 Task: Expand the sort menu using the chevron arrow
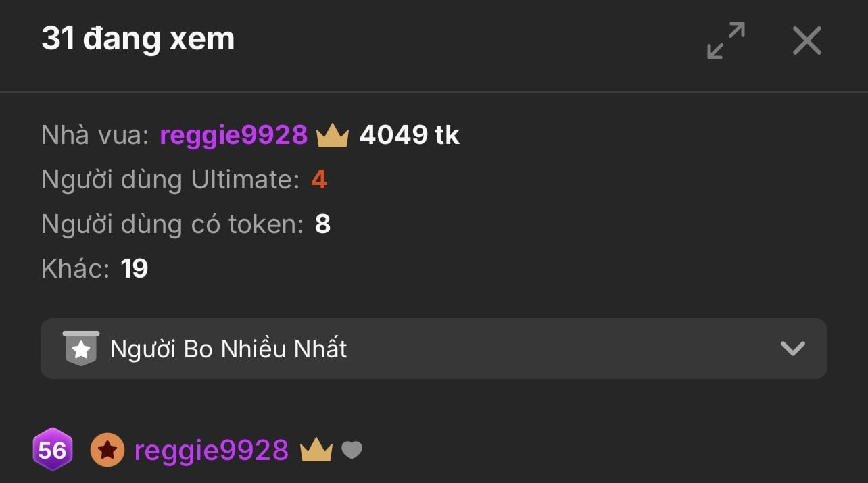pos(792,349)
